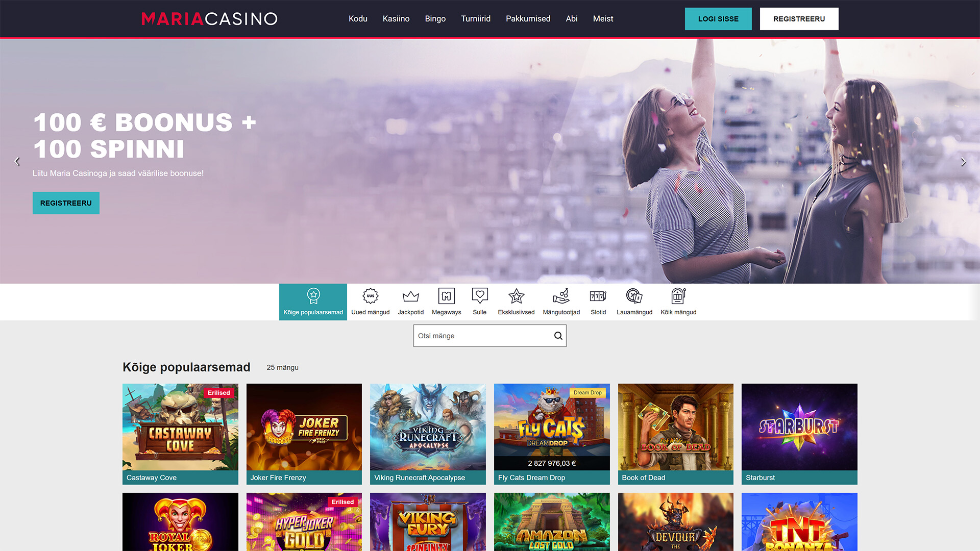Show the next banner slide arrow
Viewport: 980px width, 551px height.
(x=963, y=162)
